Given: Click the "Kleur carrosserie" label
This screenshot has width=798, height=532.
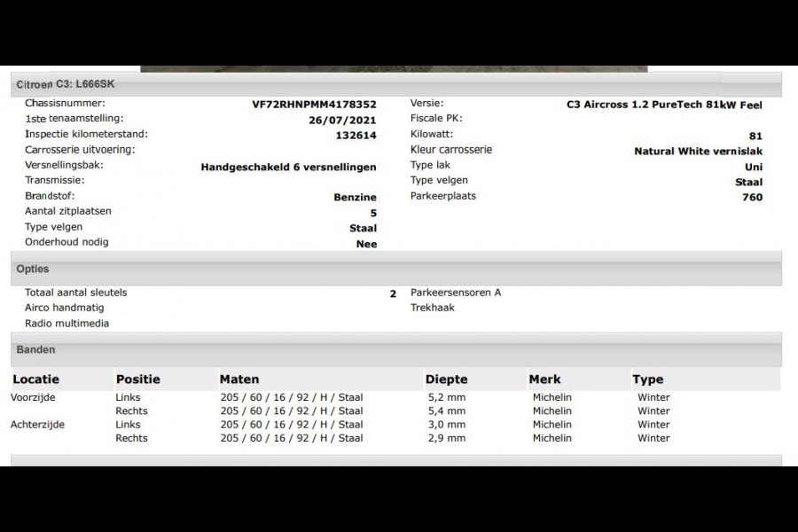Looking at the screenshot, I should [x=451, y=150].
